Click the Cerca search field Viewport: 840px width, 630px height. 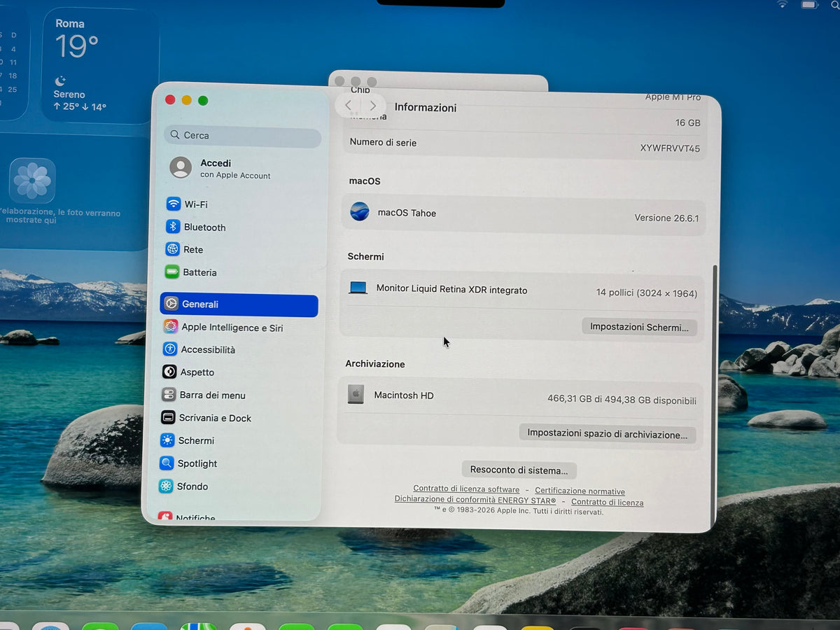[243, 135]
